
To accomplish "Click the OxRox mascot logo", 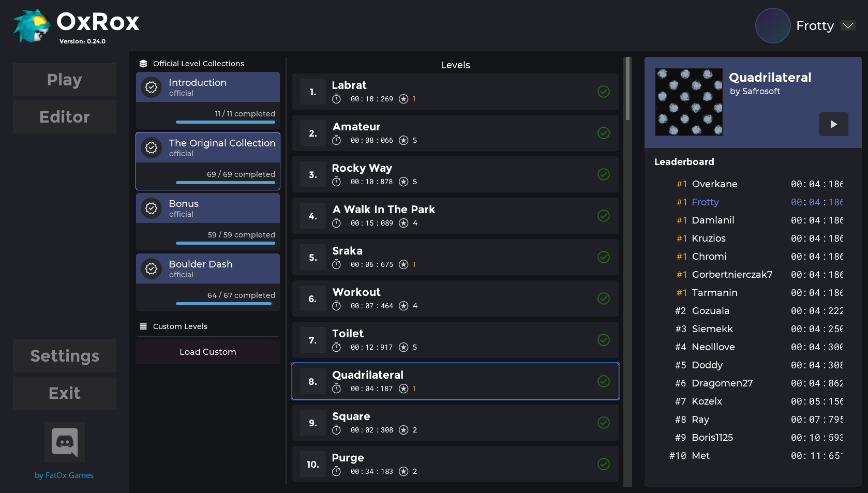I will pyautogui.click(x=31, y=26).
